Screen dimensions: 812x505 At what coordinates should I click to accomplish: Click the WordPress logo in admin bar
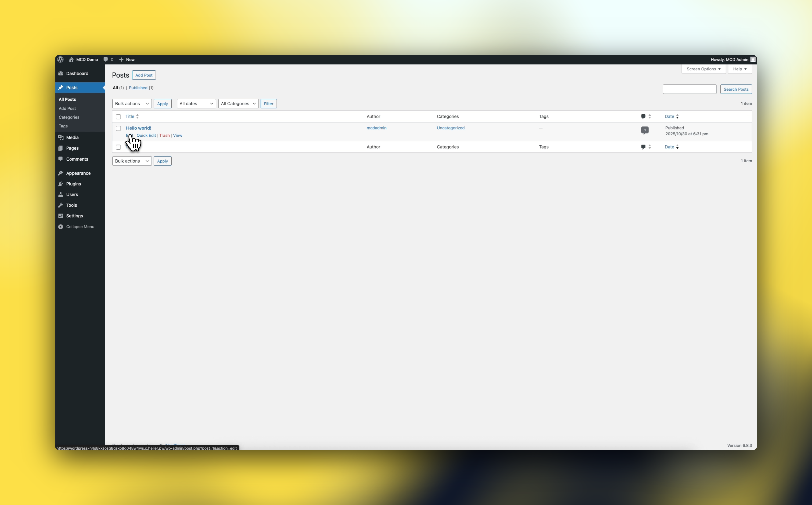click(x=61, y=59)
